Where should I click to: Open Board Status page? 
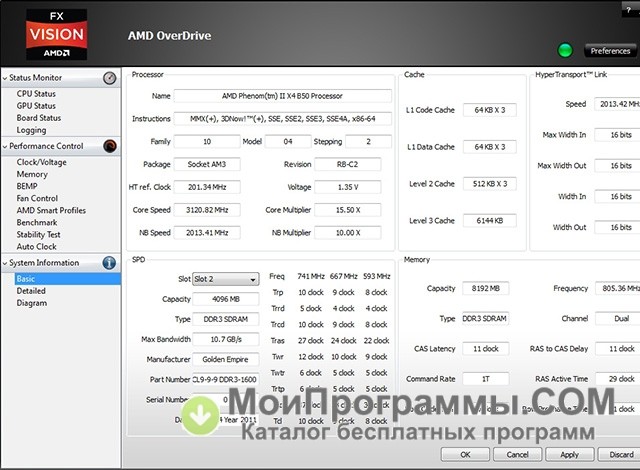click(x=38, y=118)
